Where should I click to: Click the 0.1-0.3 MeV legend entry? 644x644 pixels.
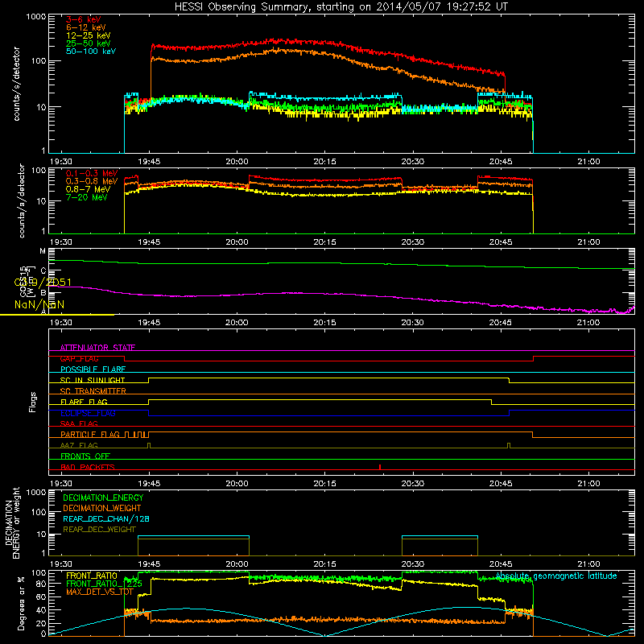92,173
